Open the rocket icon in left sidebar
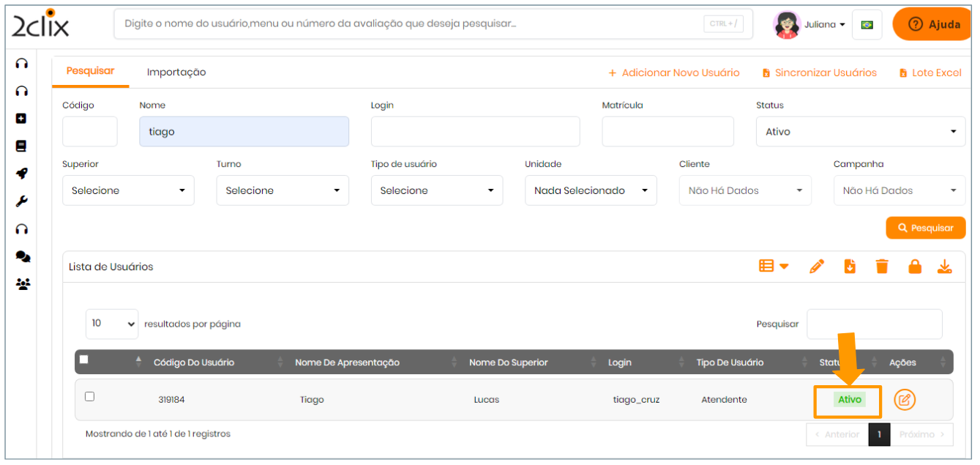Image resolution: width=980 pixels, height=465 pixels. click(22, 174)
